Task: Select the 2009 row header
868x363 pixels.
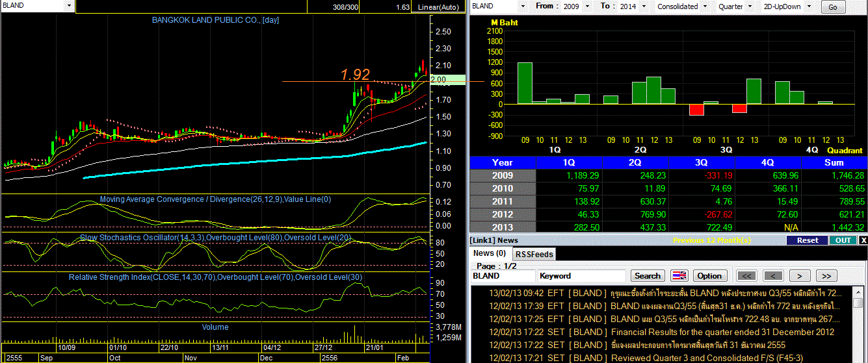Action: point(502,175)
